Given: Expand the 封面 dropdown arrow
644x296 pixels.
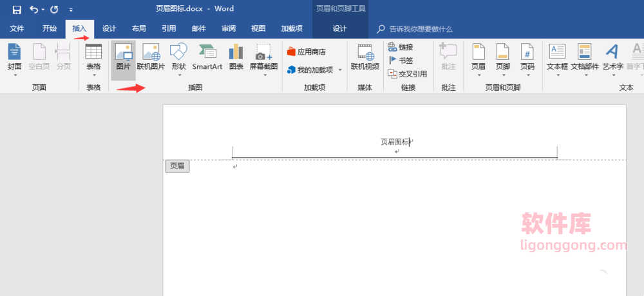Looking at the screenshot, I should tap(15, 75).
